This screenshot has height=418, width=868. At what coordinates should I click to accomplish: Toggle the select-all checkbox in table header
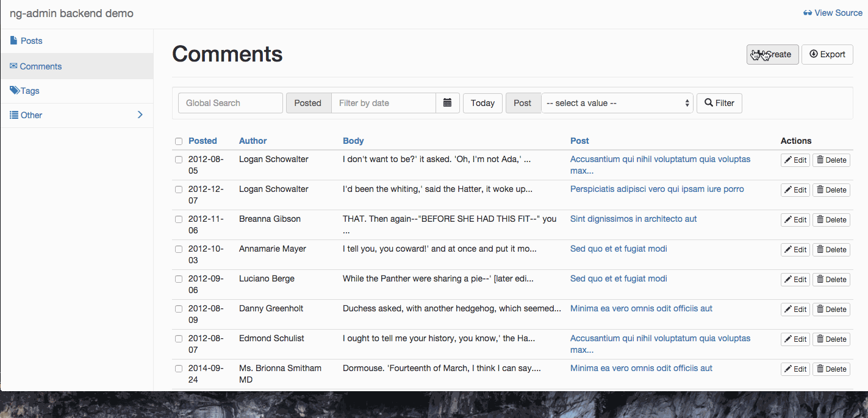179,141
